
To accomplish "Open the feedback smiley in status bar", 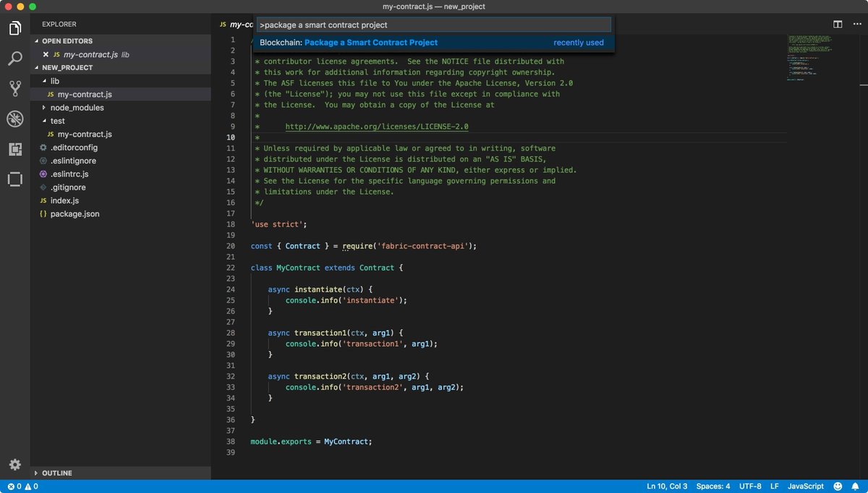I will click(838, 486).
